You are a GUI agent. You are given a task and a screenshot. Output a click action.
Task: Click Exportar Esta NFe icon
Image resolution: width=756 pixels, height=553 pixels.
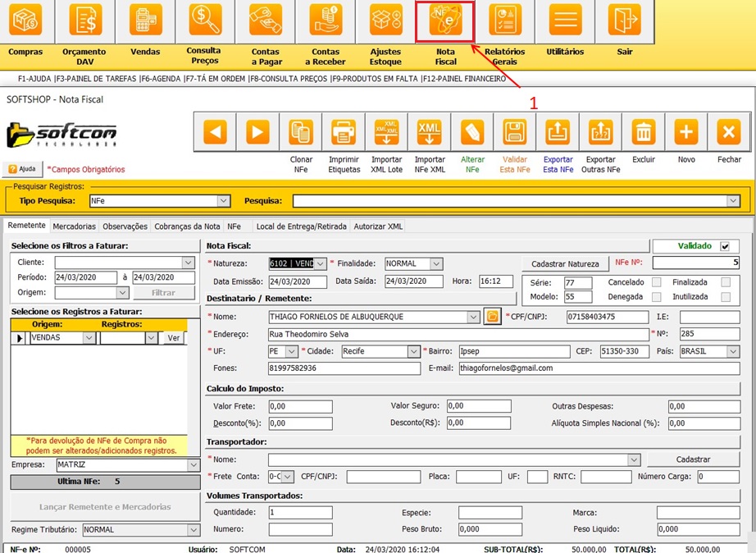pyautogui.click(x=558, y=132)
